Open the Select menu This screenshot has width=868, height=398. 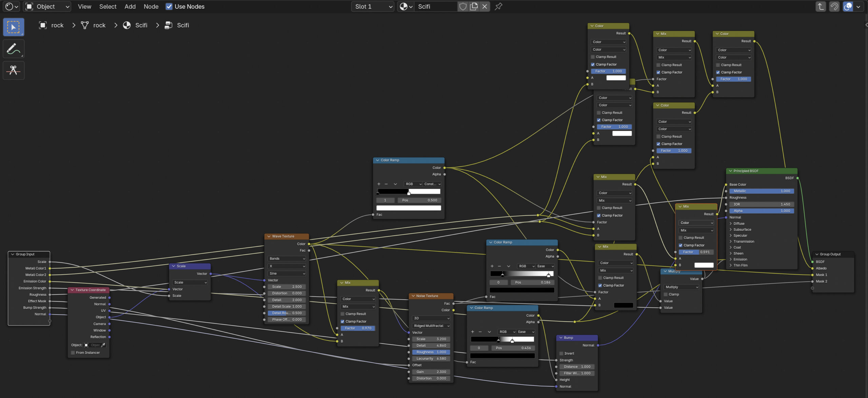(x=108, y=6)
